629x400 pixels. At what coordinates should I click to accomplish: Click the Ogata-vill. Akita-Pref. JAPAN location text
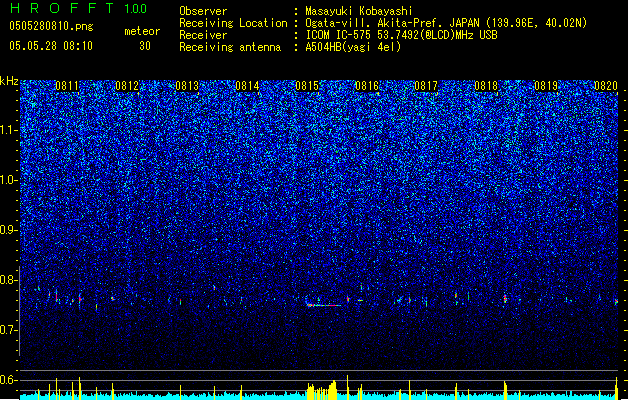coord(446,23)
